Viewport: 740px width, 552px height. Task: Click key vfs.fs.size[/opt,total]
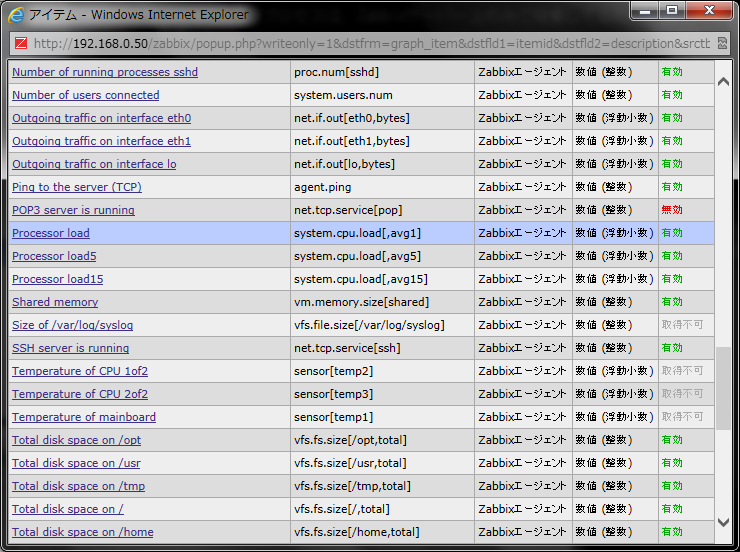(350, 440)
